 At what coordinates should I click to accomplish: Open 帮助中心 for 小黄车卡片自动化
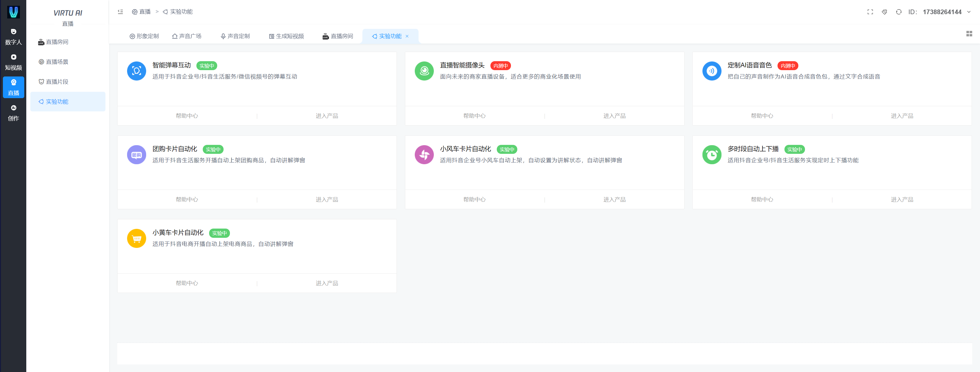click(x=187, y=283)
